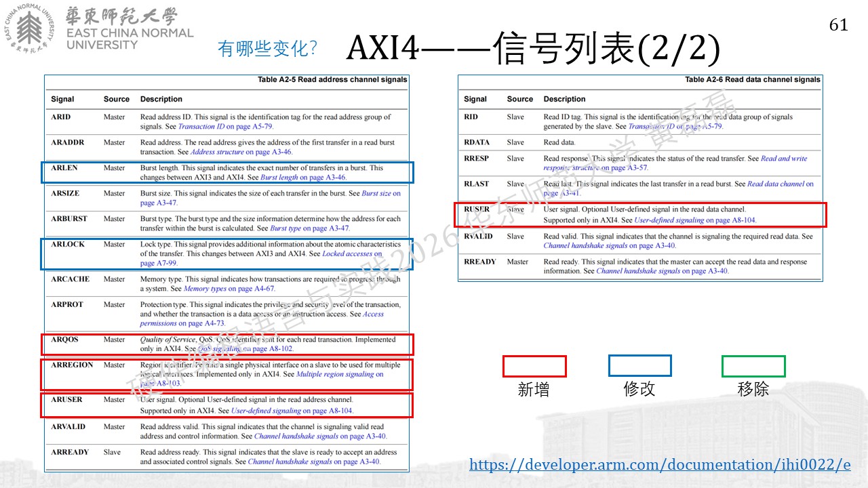Click the RLAST signal name
This screenshot has width=868, height=488.
pyautogui.click(x=477, y=184)
